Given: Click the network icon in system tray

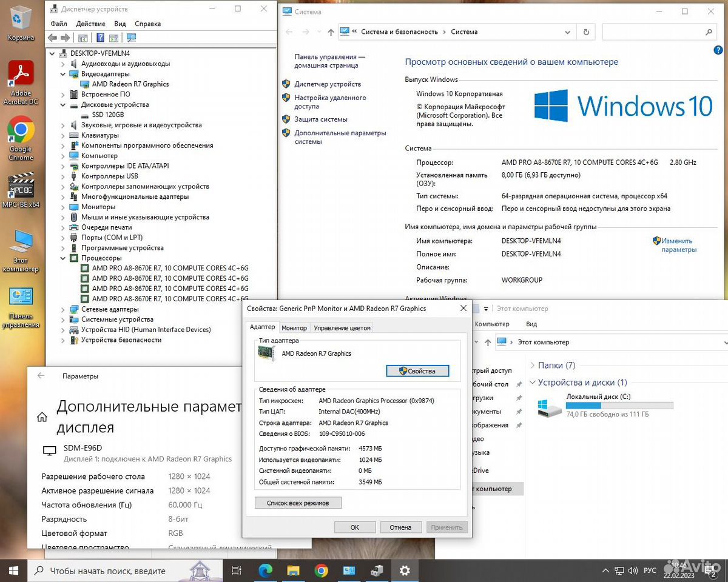Looking at the screenshot, I should coord(619,570).
